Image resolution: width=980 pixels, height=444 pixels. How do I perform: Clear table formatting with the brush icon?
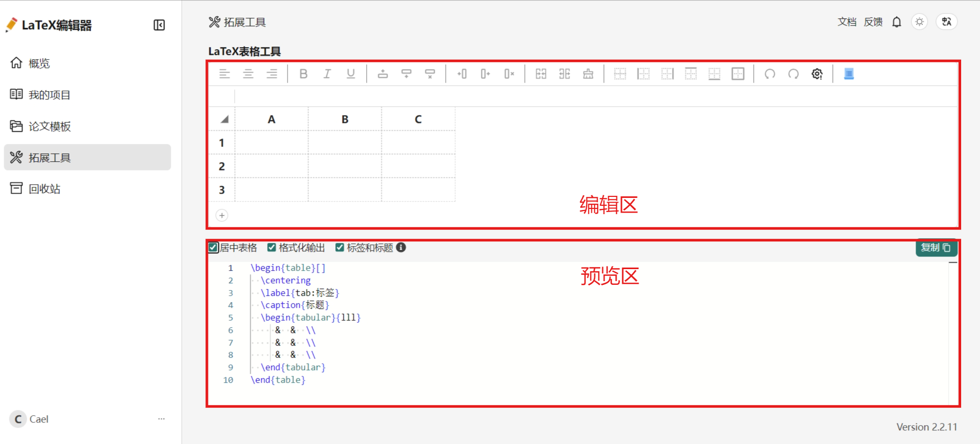588,74
